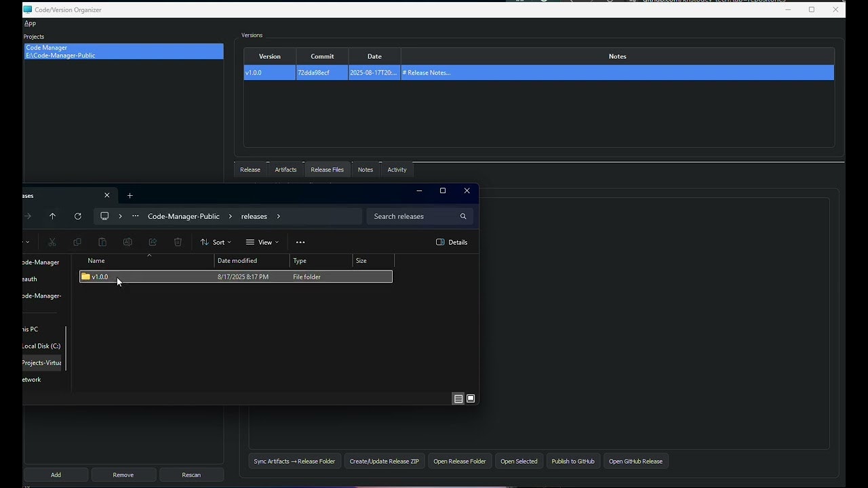
Task: Copy files using the copy icon
Action: [x=77, y=242]
